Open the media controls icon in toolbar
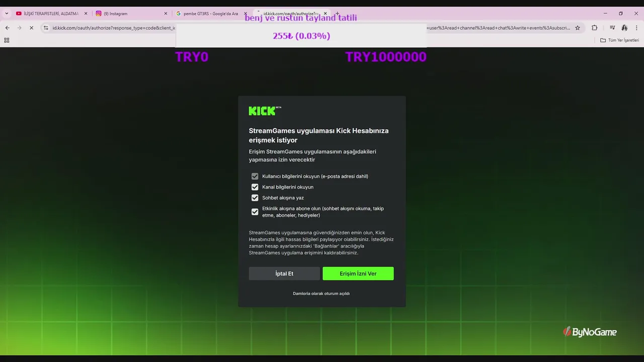644x362 pixels. tap(612, 28)
